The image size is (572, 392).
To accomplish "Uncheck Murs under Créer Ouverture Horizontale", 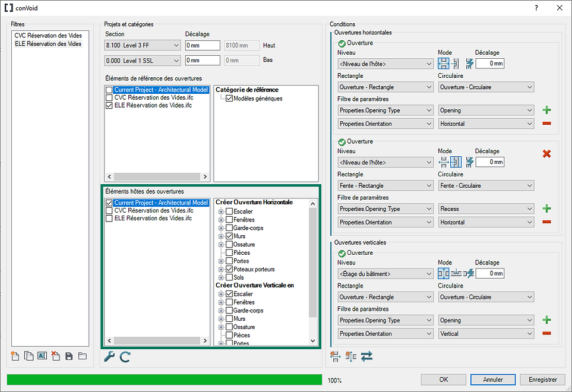I will [229, 236].
